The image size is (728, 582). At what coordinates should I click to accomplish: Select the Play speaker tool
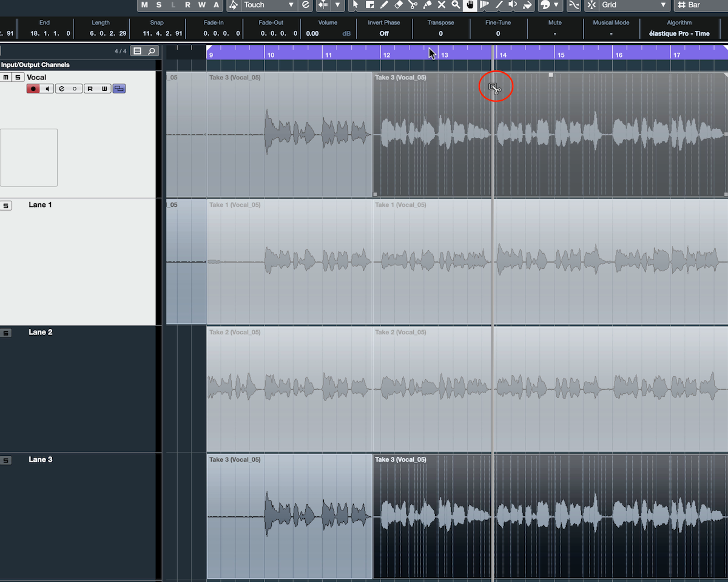(513, 5)
